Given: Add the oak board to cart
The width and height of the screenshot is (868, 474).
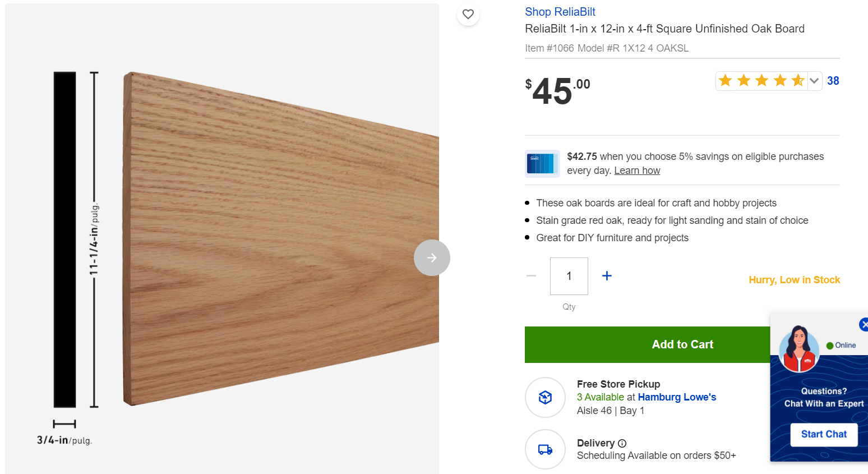Looking at the screenshot, I should tap(682, 344).
